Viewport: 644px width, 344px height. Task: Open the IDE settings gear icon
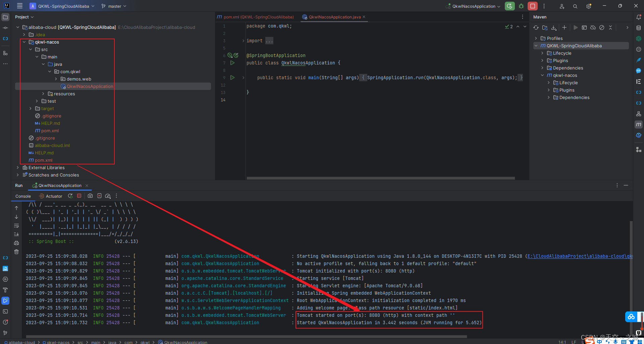589,6
